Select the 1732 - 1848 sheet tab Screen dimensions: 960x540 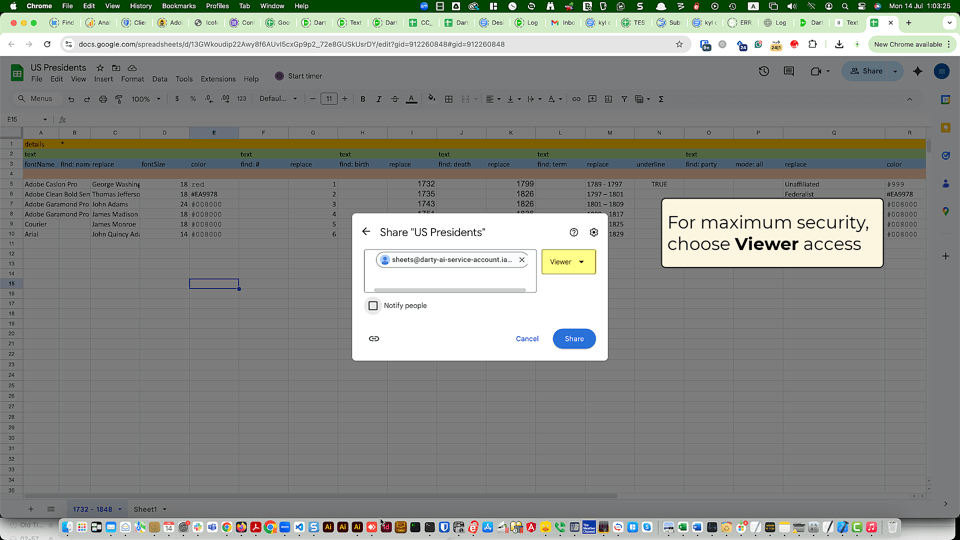92,509
